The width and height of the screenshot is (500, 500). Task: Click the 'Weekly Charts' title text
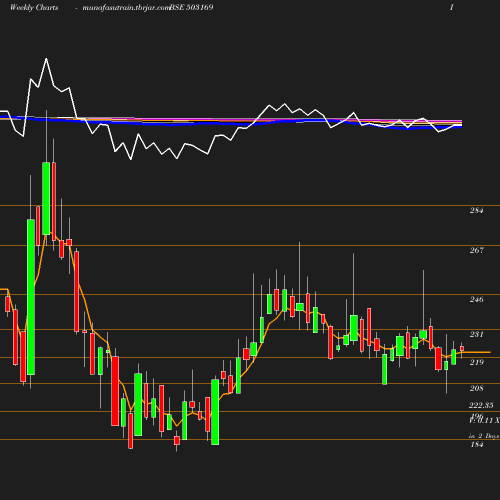[34, 8]
